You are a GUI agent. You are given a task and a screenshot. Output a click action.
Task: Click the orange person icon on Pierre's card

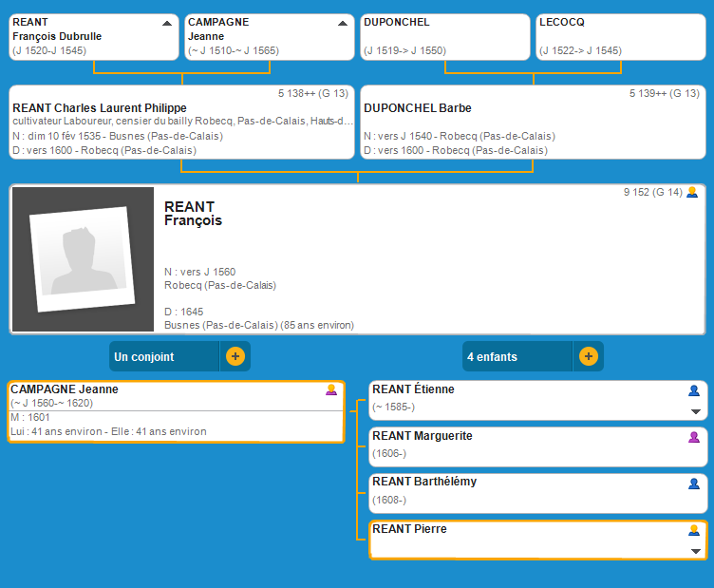[694, 530]
